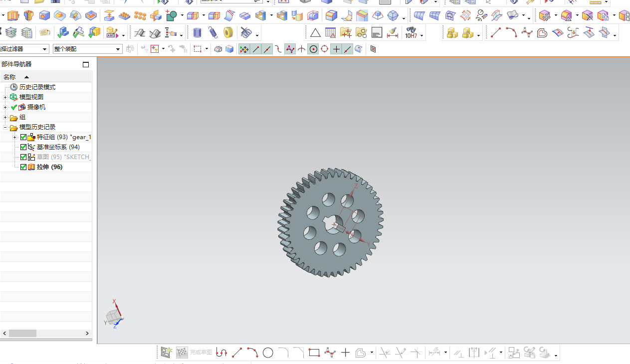Image resolution: width=630 pixels, height=364 pixels.
Task: Select the yellow disc spring icon
Action: (x=228, y=33)
